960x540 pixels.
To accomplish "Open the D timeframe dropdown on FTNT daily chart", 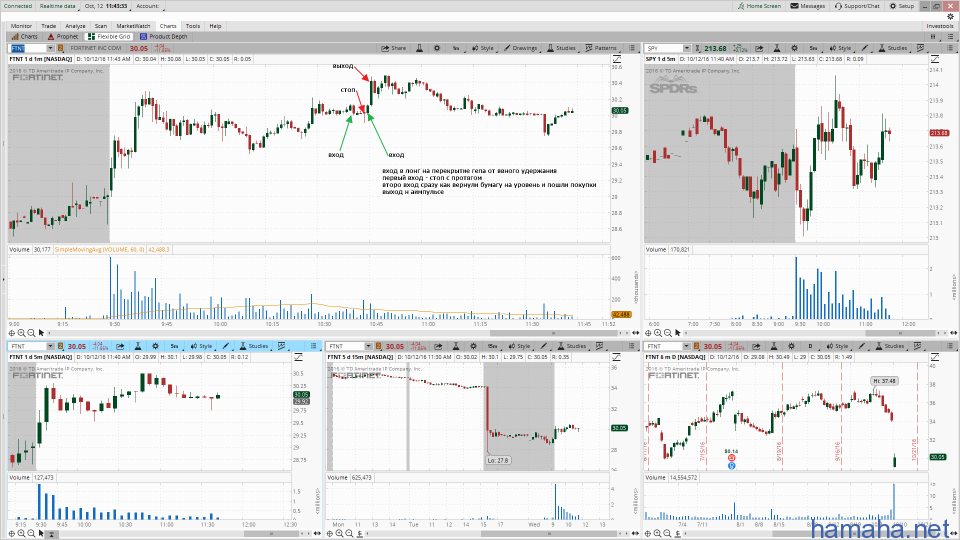I will [810, 346].
